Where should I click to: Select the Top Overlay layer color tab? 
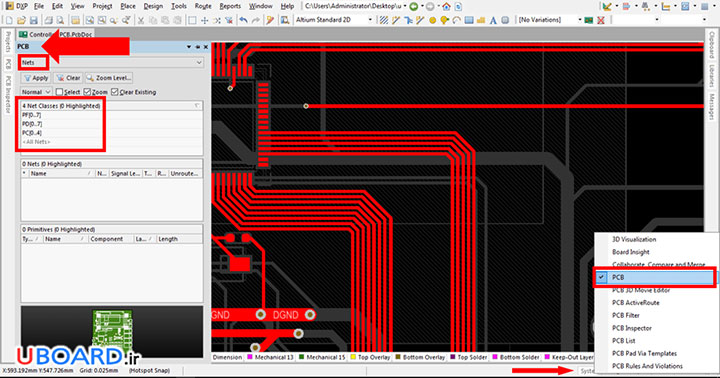[370, 357]
